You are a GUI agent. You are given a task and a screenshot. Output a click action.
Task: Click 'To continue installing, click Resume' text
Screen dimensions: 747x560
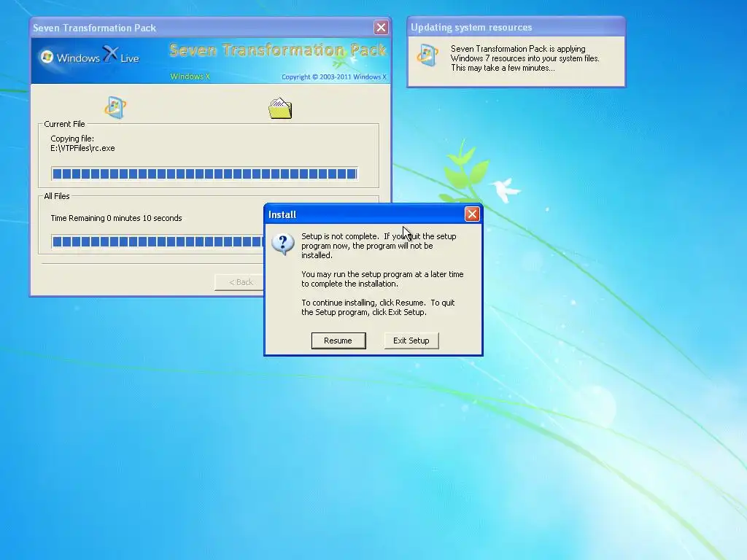point(378,307)
